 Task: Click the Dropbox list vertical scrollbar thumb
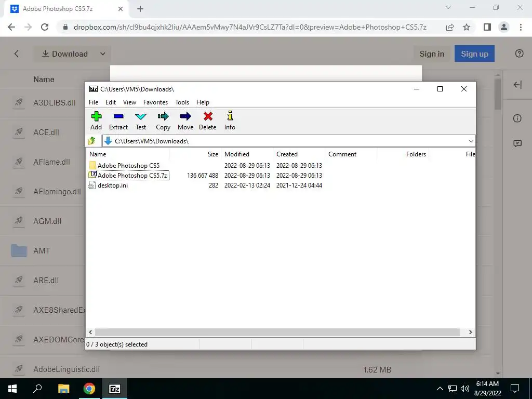[498, 95]
